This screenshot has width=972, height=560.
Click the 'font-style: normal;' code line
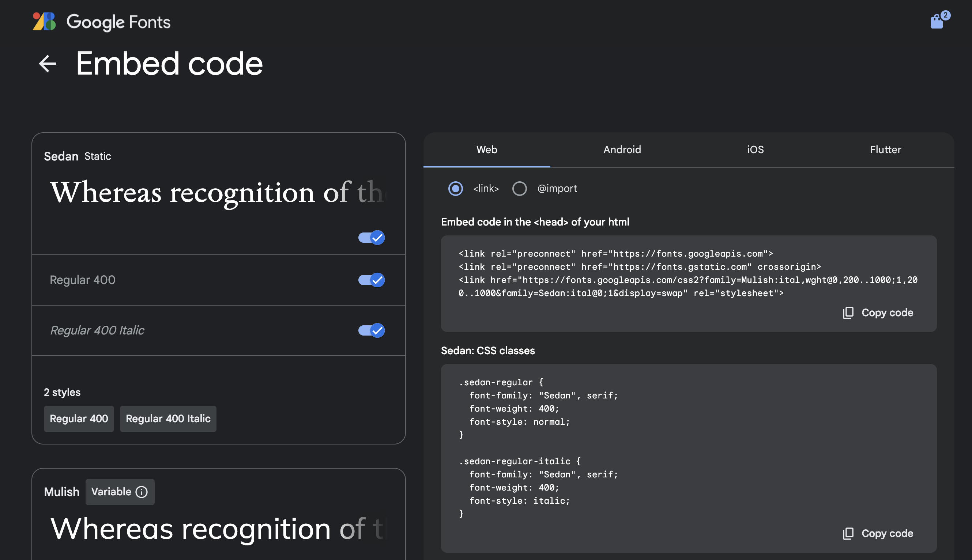coord(519,422)
